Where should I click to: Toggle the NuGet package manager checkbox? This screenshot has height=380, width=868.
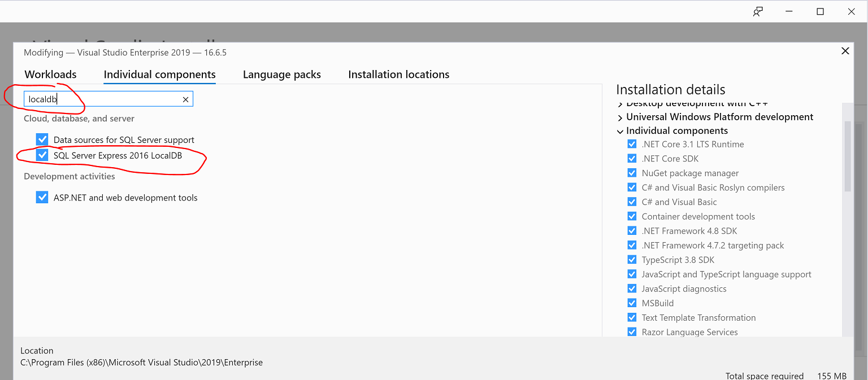click(x=632, y=173)
